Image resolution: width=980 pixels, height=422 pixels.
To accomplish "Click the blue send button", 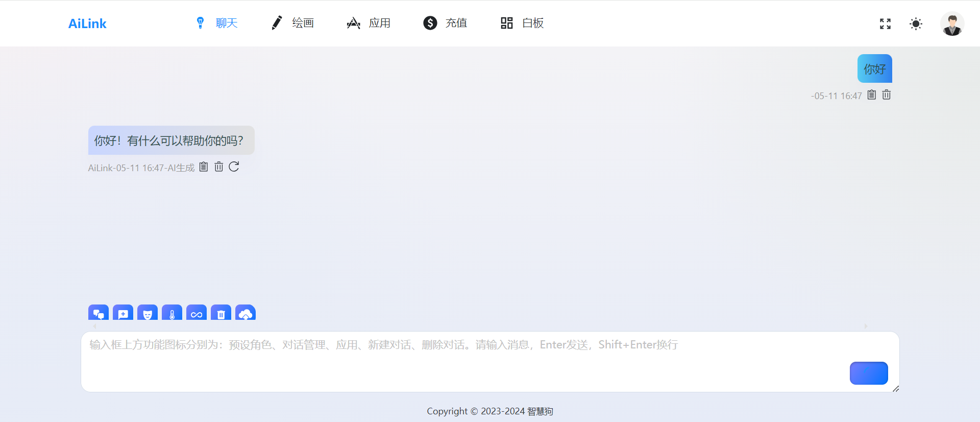I will pyautogui.click(x=869, y=373).
